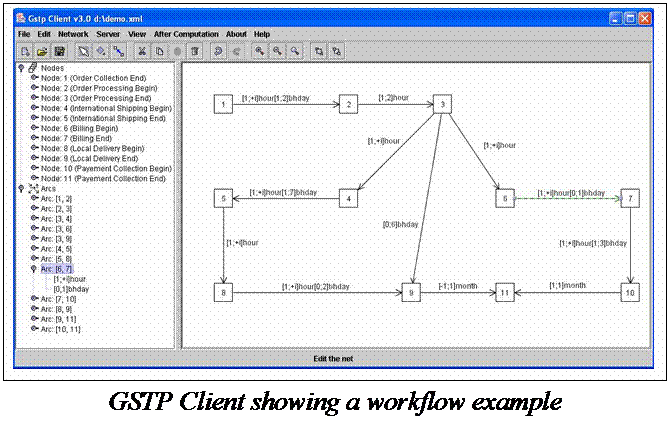This screenshot has height=430, width=670.
Task: Collapse the Arcs tree root
Action: point(22,187)
